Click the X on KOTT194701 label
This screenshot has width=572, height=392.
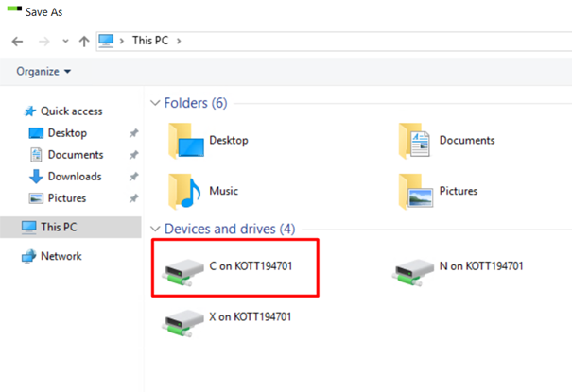pos(251,317)
